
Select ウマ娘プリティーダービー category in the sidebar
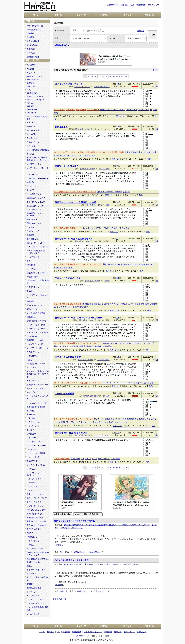pos(38,178)
